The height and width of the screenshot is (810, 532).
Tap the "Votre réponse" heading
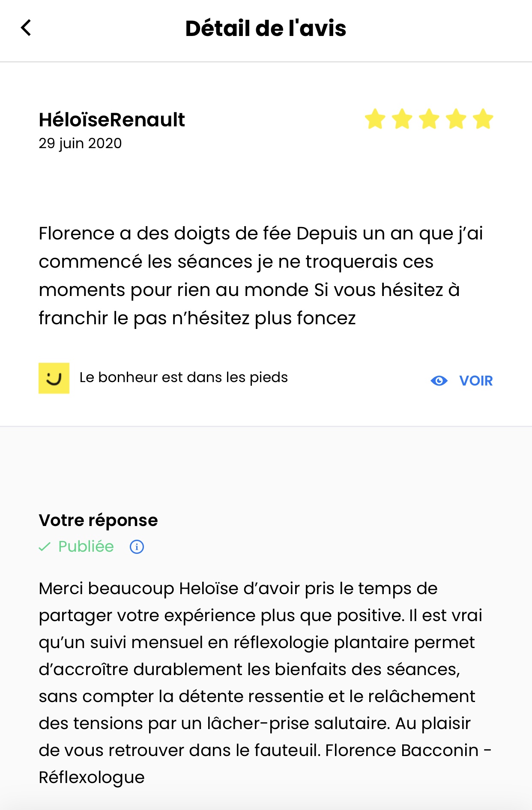(x=98, y=520)
